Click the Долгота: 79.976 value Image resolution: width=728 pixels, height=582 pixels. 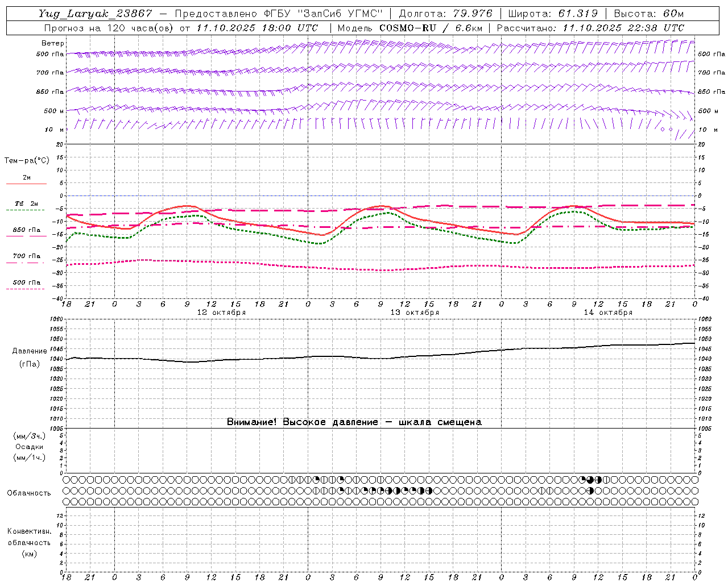tap(445, 14)
